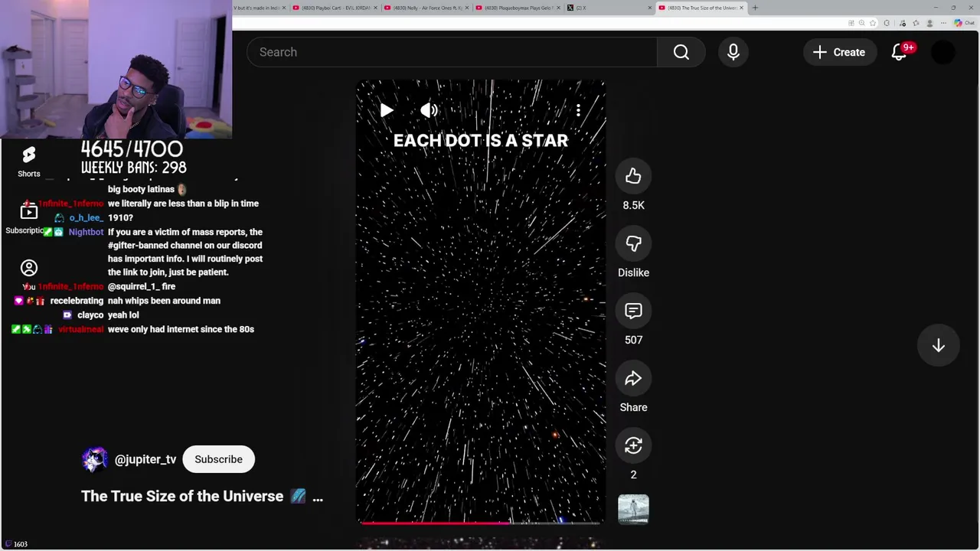
Task: Click the search magnifier button
Action: point(681,52)
